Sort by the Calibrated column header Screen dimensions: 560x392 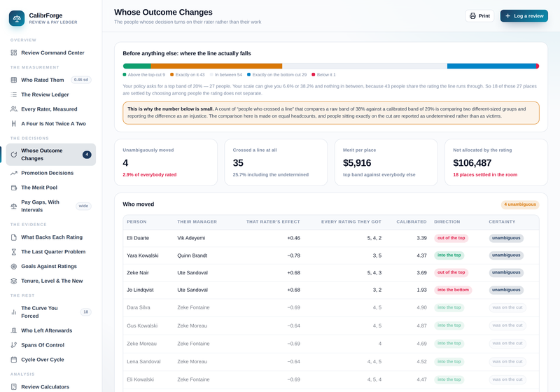[x=411, y=222]
